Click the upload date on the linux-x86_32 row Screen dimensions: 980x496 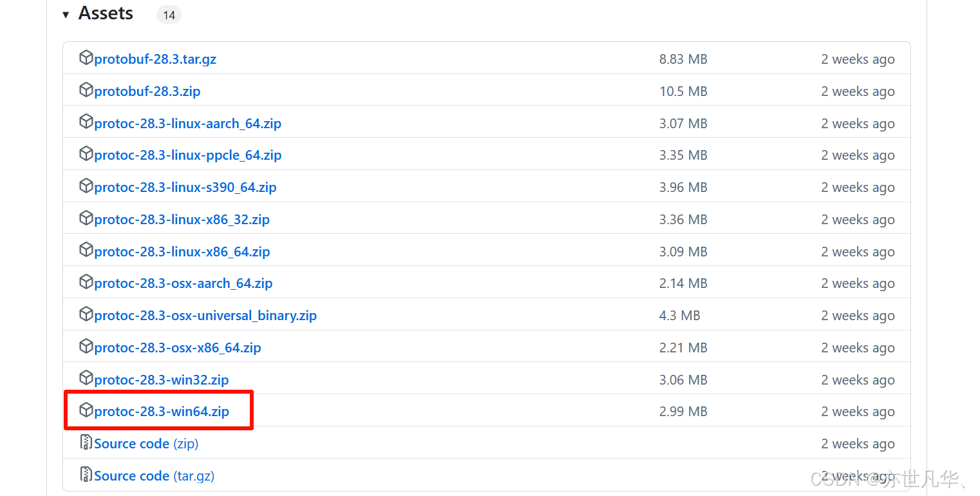coord(858,220)
